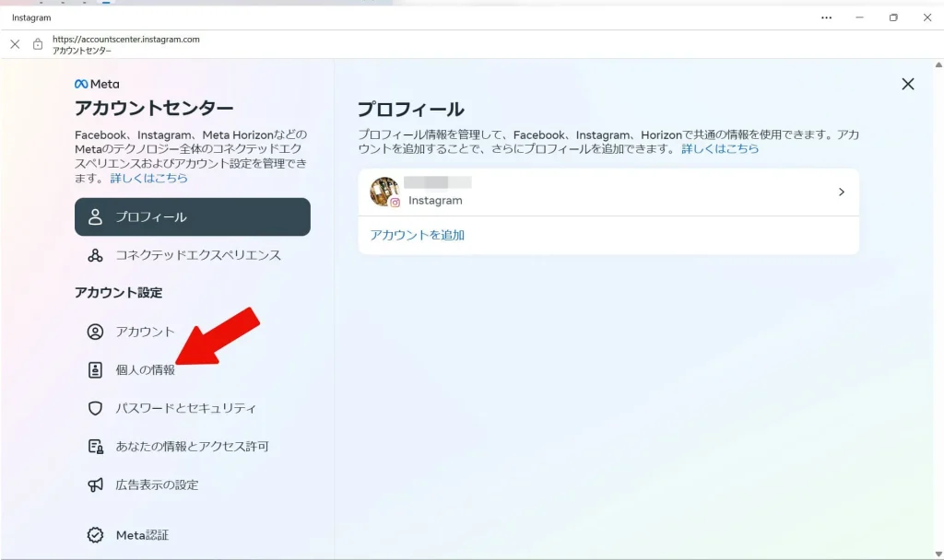Minimize the Instagram window
This screenshot has height=560, width=944.
point(860,18)
